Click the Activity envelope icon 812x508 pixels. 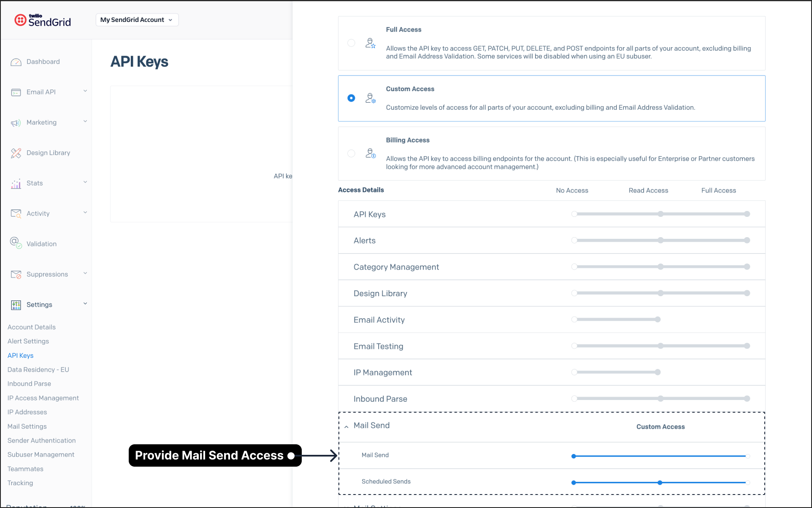16,213
